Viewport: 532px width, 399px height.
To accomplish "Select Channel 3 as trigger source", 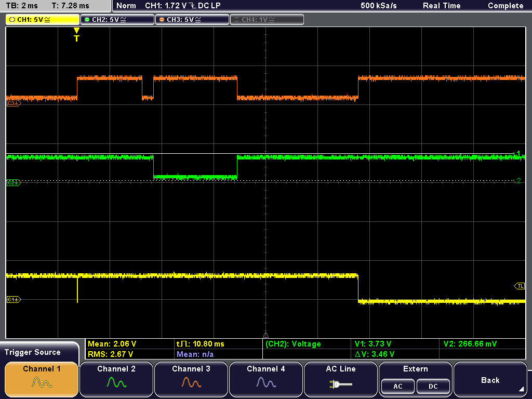I will [x=191, y=379].
